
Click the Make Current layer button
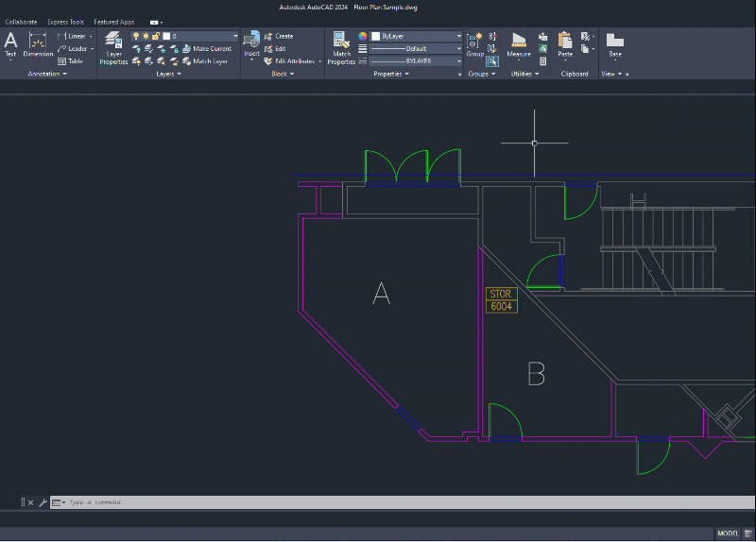[206, 49]
